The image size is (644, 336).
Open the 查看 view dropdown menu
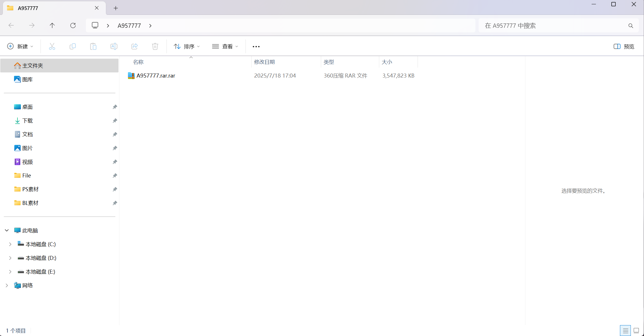(x=225, y=46)
